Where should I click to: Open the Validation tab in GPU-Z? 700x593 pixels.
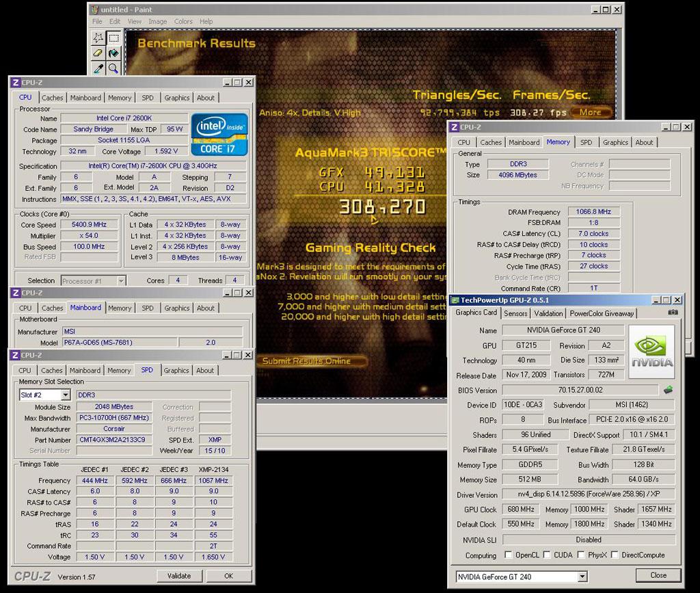(548, 313)
